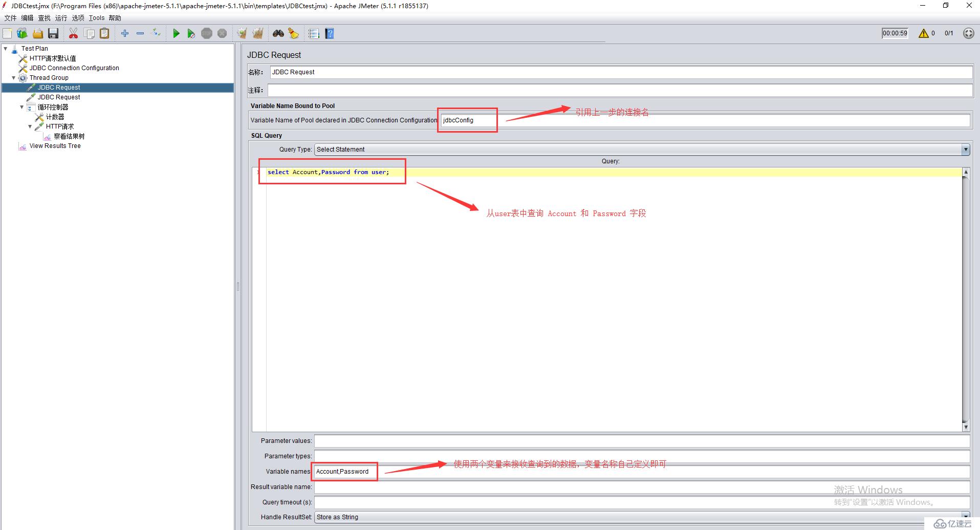Start test with no pauses
Screen dimensions: 980x530
tap(191, 33)
